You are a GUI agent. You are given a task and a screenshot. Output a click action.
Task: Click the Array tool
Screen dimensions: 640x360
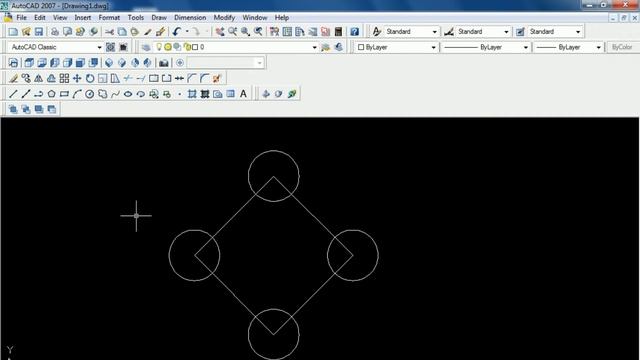pos(64,78)
